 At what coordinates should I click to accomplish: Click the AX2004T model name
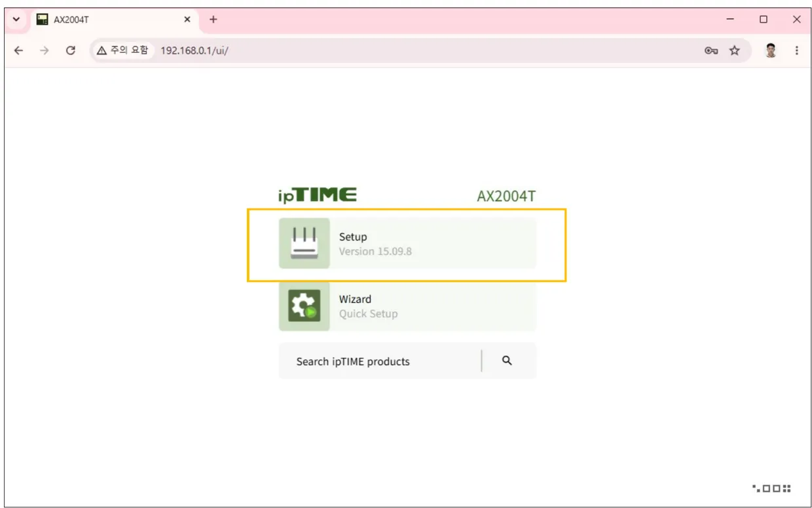[506, 196]
